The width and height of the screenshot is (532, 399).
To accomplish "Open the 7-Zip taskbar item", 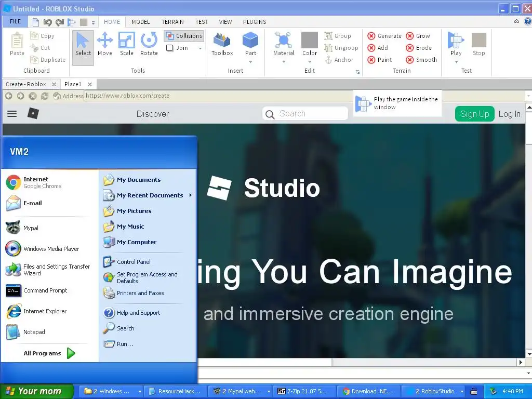I will coord(305,391).
